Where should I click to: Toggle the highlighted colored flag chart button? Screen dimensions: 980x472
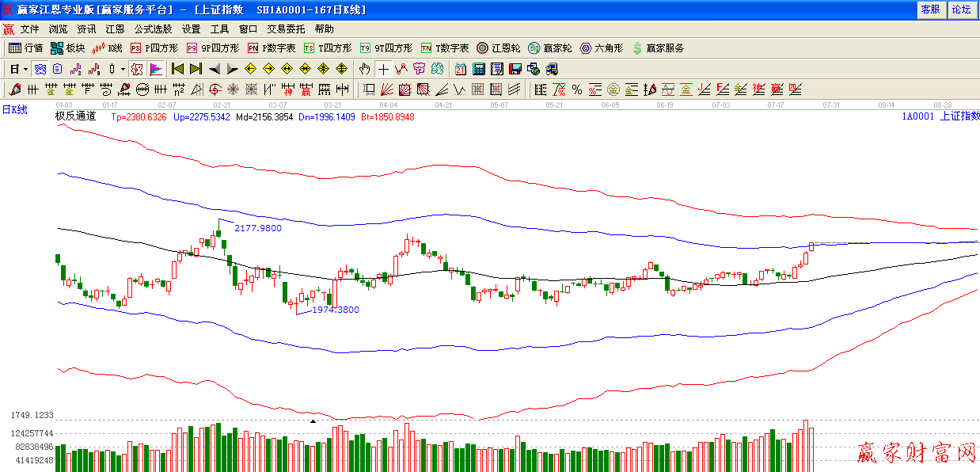pyautogui.click(x=155, y=69)
